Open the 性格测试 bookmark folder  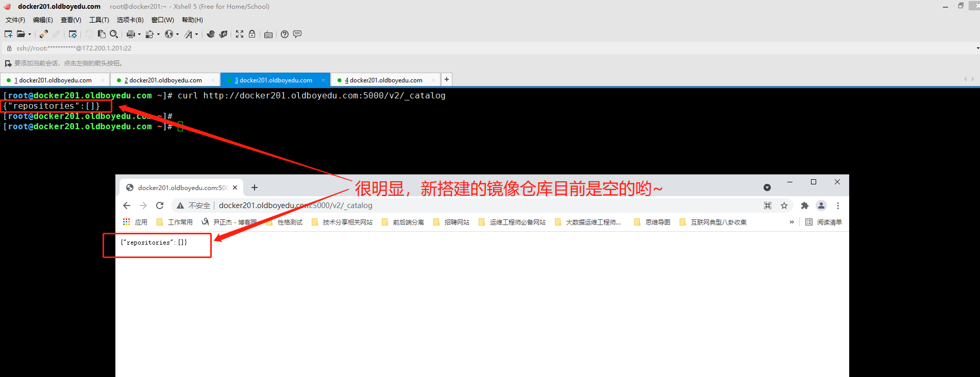(x=284, y=222)
